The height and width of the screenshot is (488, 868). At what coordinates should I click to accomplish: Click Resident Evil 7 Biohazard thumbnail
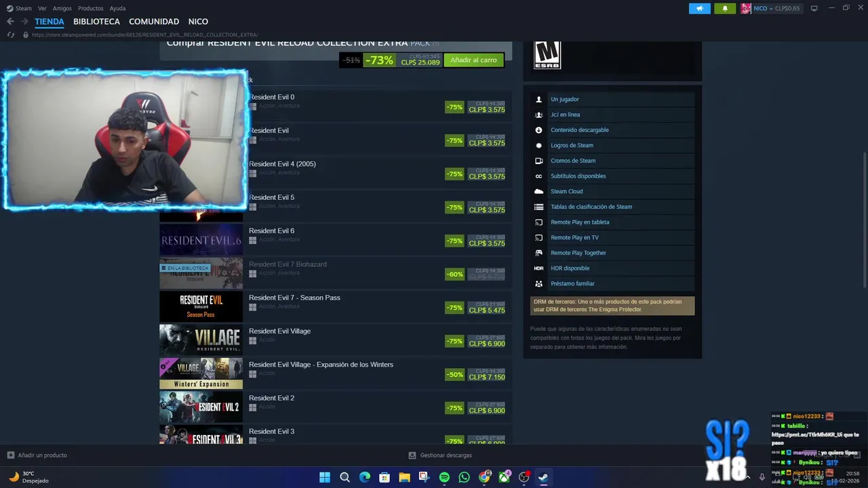pos(201,274)
